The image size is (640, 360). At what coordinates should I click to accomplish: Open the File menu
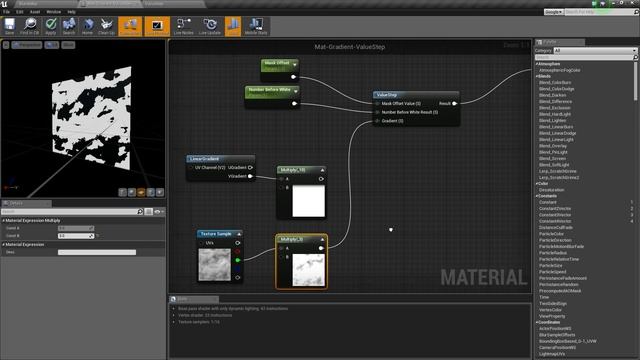7,12
